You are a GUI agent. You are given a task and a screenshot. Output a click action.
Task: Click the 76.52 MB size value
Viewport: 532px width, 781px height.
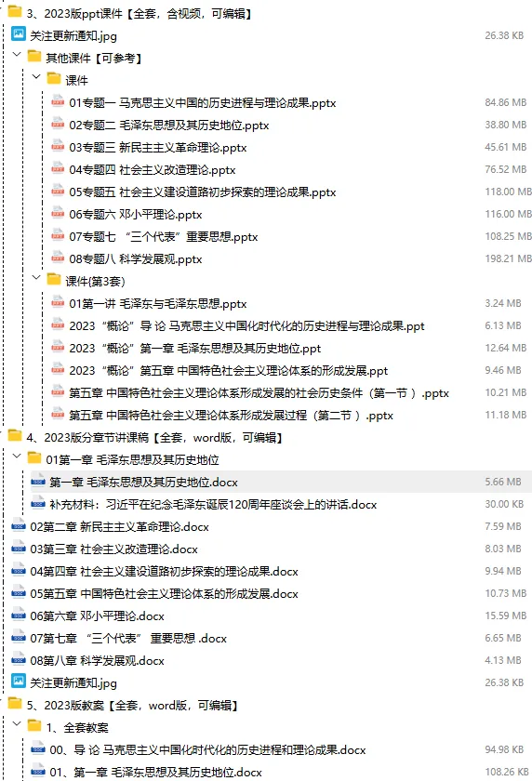tap(506, 169)
